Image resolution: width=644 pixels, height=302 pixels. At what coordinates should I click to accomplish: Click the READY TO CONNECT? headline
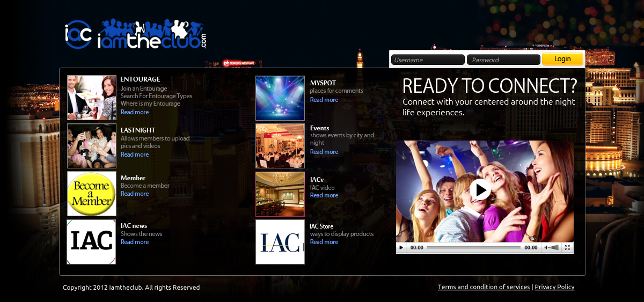point(490,86)
